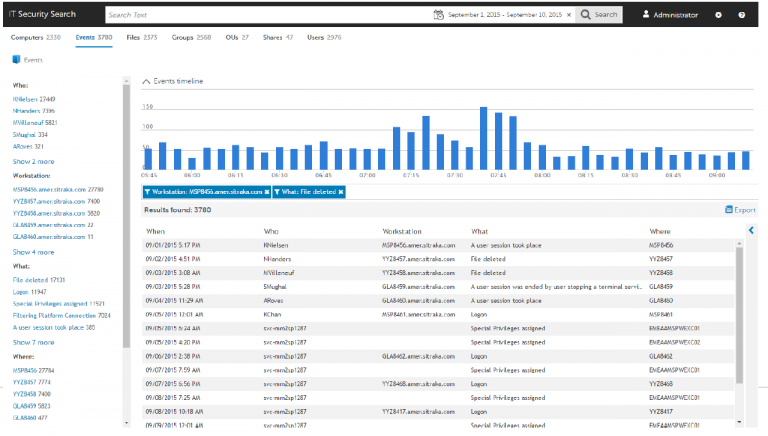Image resolution: width=768 pixels, height=436 pixels.
Task: Focus the Search Text input field
Action: 268,15
